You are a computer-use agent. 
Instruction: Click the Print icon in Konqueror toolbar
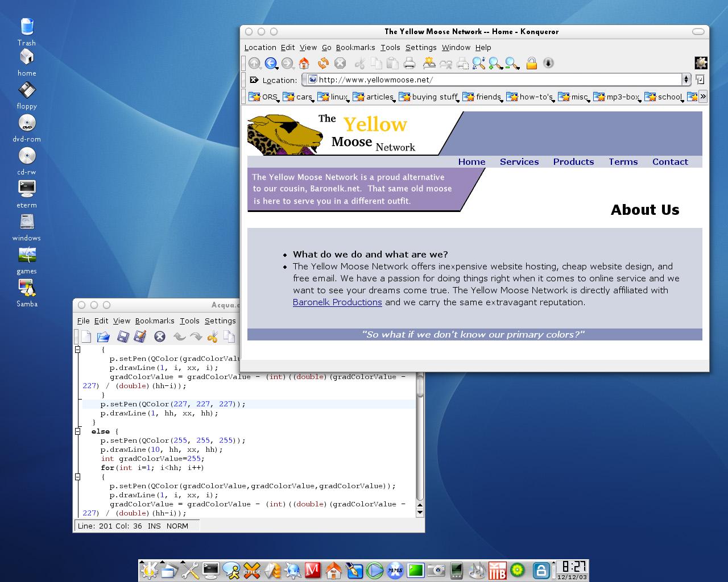(x=409, y=63)
